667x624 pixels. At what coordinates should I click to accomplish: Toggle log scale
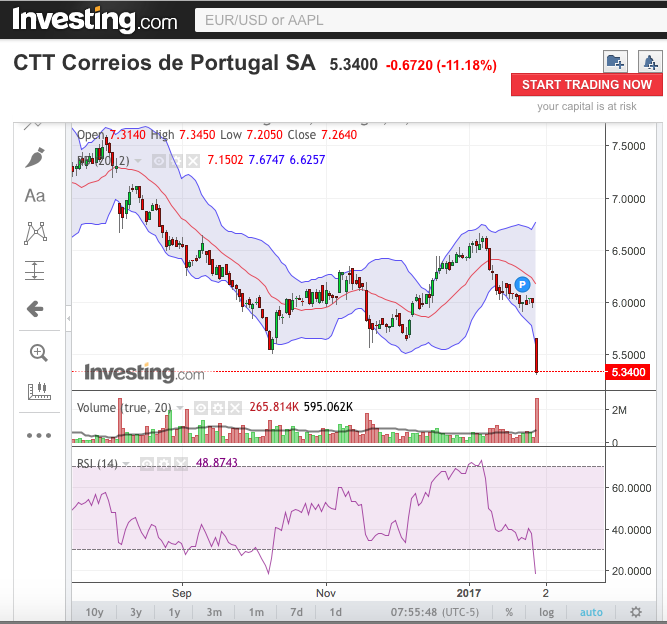[x=547, y=612]
